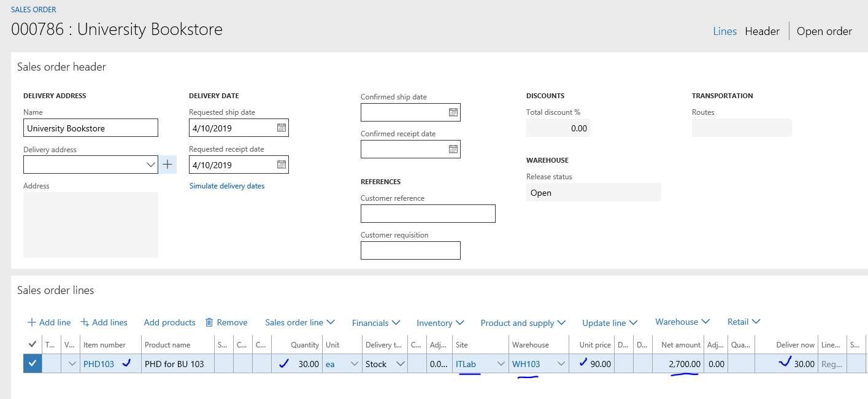Open the Sales order line menu

coord(300,322)
